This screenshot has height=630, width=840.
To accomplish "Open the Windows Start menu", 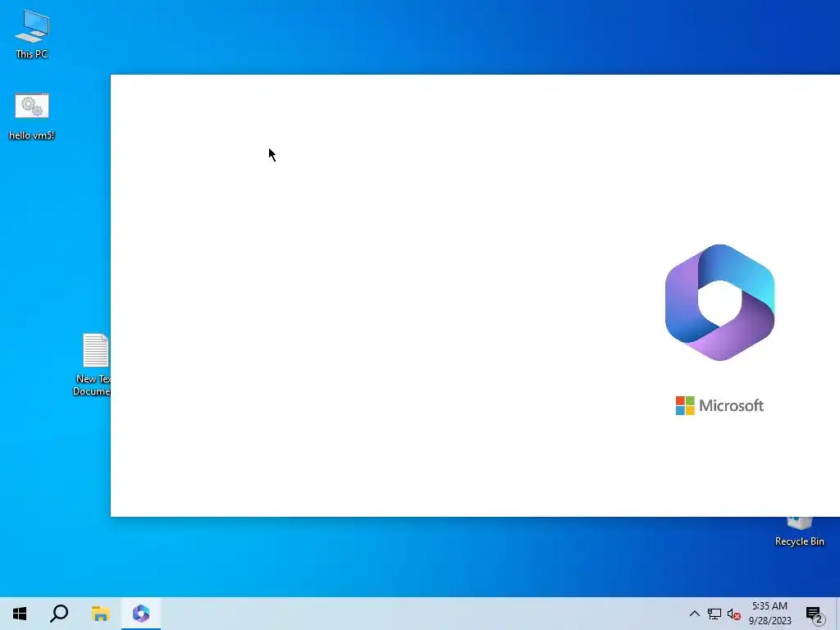I will [20, 614].
